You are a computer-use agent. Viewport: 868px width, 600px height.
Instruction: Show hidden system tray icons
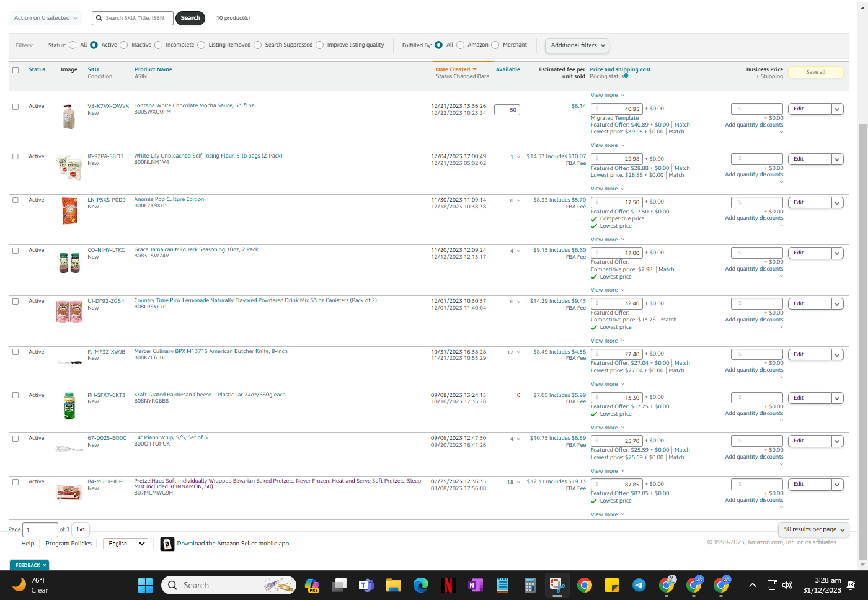pos(752,585)
